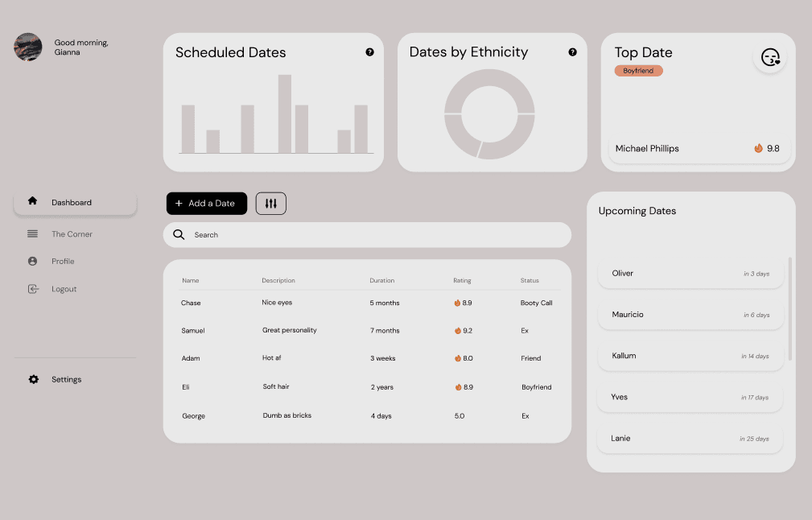Select the Eli row name
Viewport: 812px width, 520px height.
pyautogui.click(x=186, y=387)
